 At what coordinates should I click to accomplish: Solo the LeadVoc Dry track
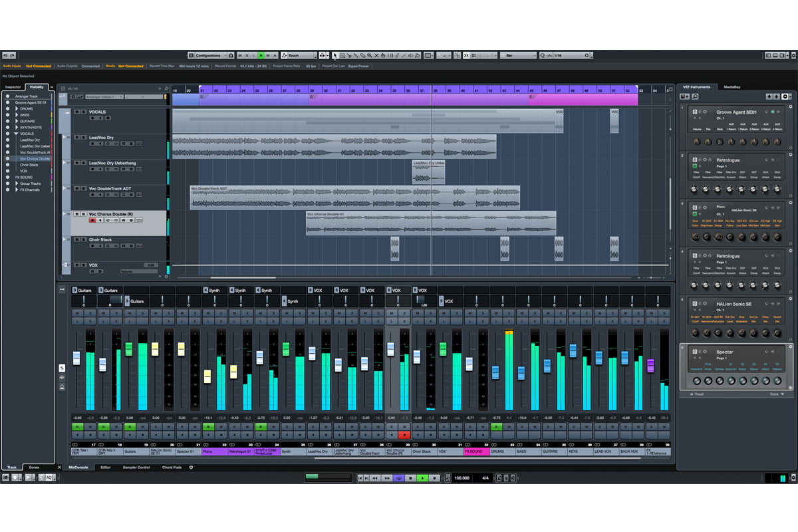84,138
